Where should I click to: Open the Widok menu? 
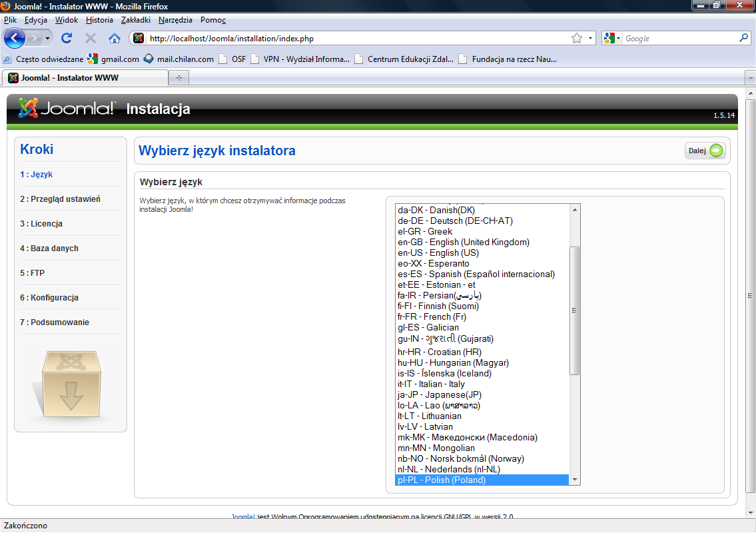coord(67,20)
